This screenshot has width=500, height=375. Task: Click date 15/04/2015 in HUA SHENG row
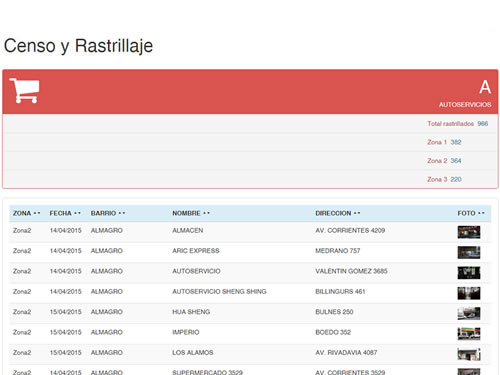click(65, 312)
